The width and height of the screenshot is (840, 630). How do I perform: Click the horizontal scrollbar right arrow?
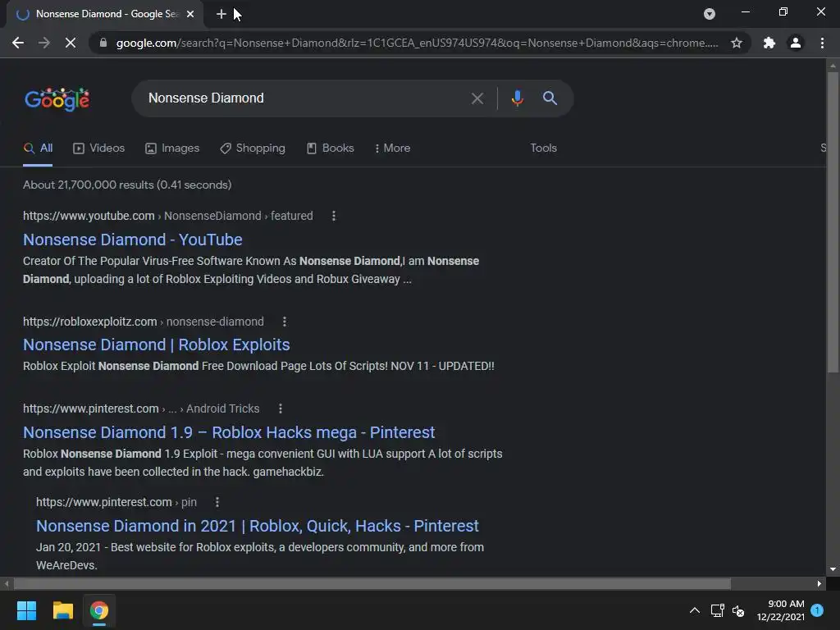(819, 584)
